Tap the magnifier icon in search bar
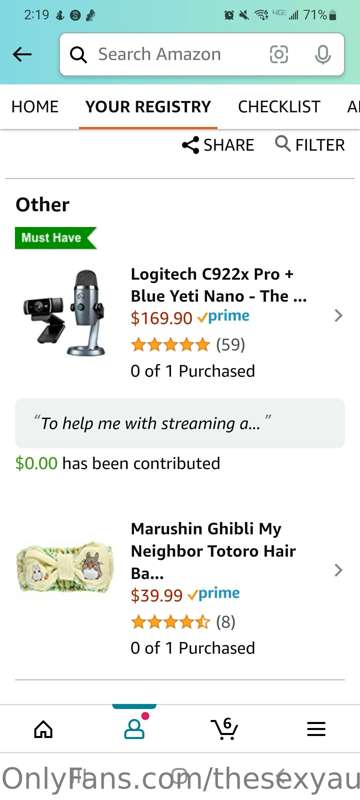360x800 pixels. [x=78, y=55]
